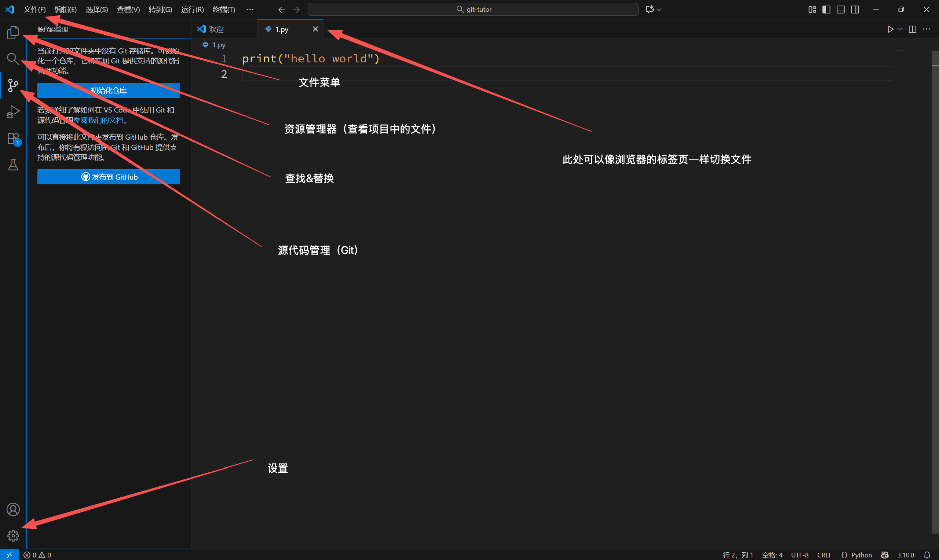Open the Explorer view in activity bar

[x=13, y=33]
